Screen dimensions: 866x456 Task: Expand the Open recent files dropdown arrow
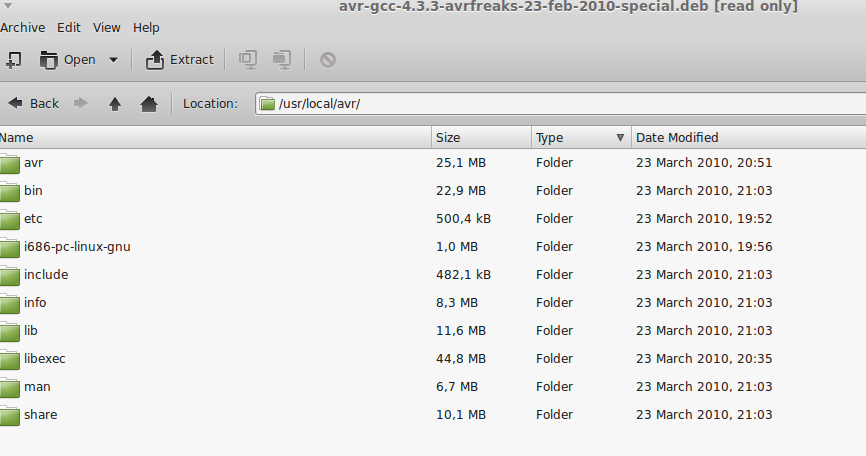pyautogui.click(x=113, y=60)
